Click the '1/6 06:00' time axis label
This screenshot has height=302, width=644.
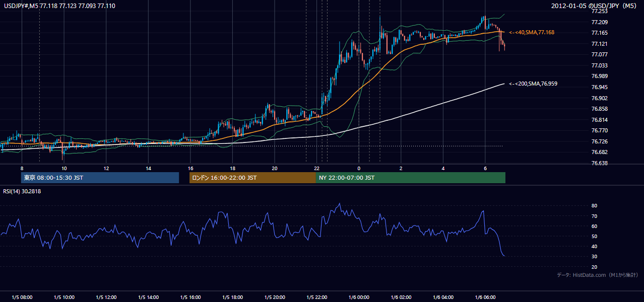tap(485, 297)
